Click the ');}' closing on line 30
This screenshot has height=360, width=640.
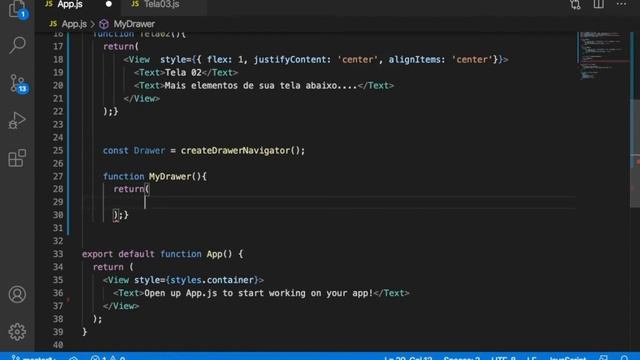pos(121,215)
